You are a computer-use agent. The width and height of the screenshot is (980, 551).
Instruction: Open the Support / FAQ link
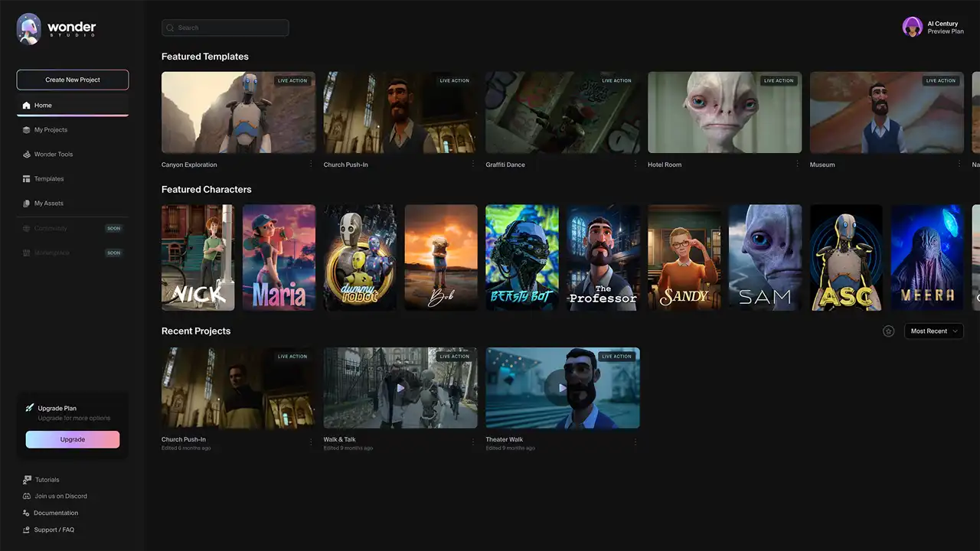(54, 530)
